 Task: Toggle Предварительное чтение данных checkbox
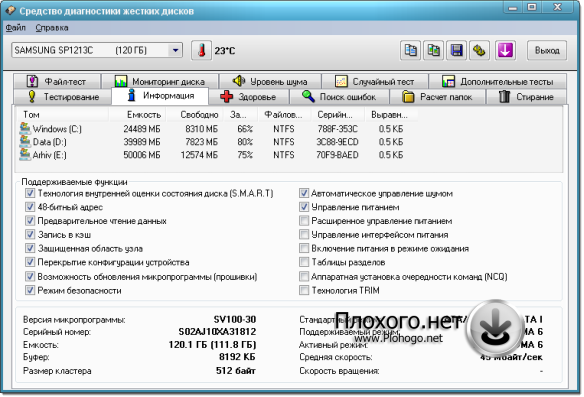(x=30, y=221)
